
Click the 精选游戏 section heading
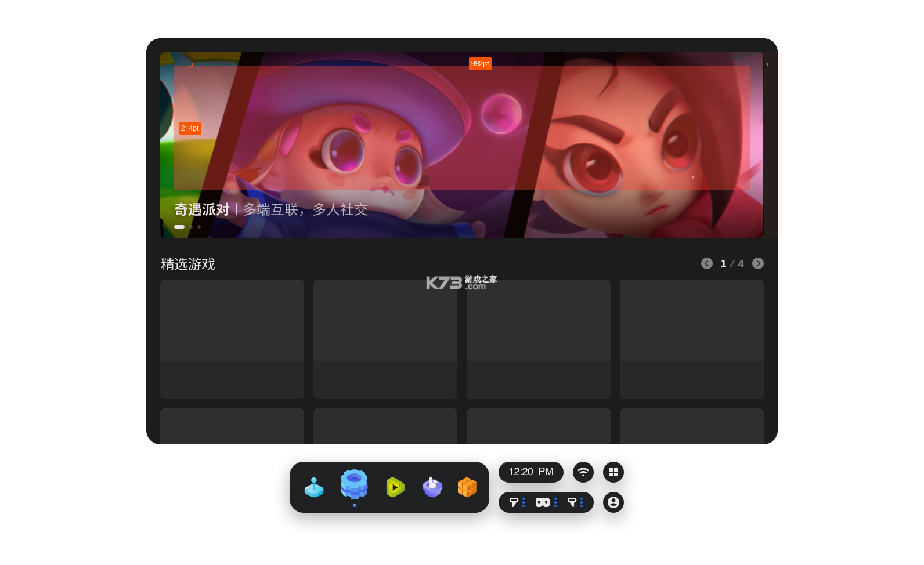pyautogui.click(x=188, y=264)
